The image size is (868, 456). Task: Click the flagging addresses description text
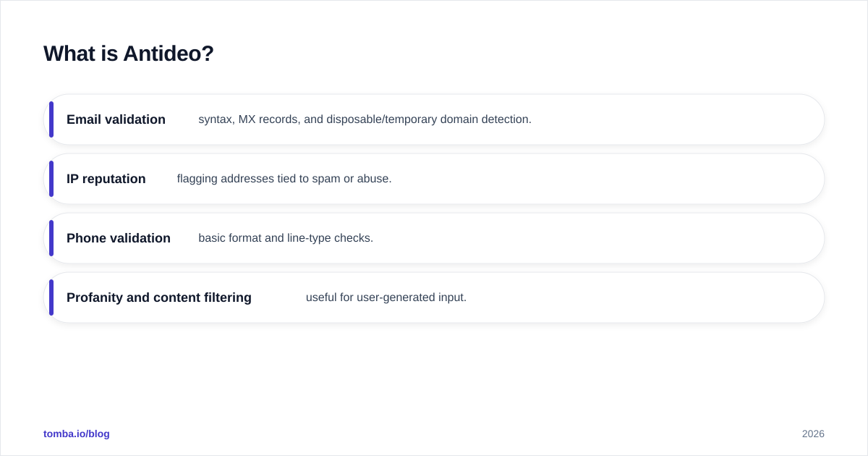(x=284, y=179)
